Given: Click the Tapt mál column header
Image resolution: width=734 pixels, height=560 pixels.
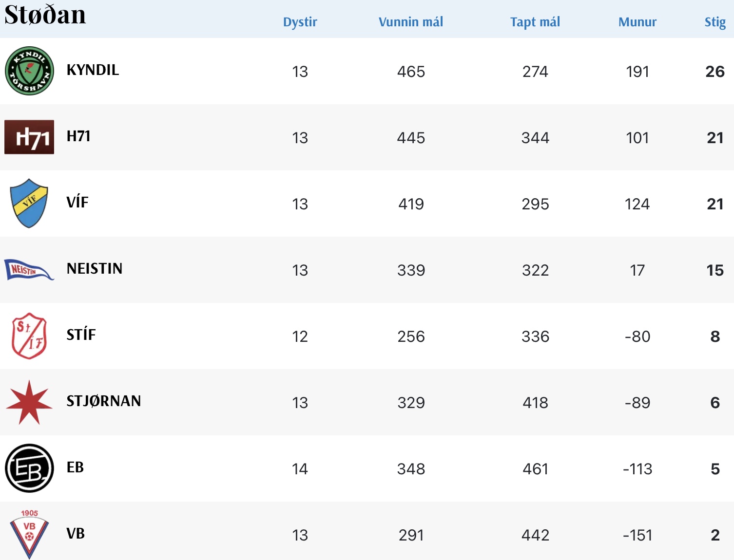Looking at the screenshot, I should [535, 22].
